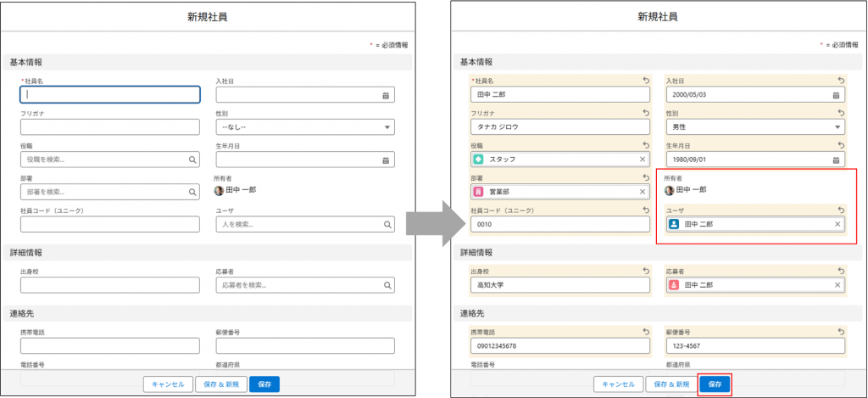The height and width of the screenshot is (398, 868).
Task: Remove 営業部 from the 部署 field
Action: [x=643, y=193]
